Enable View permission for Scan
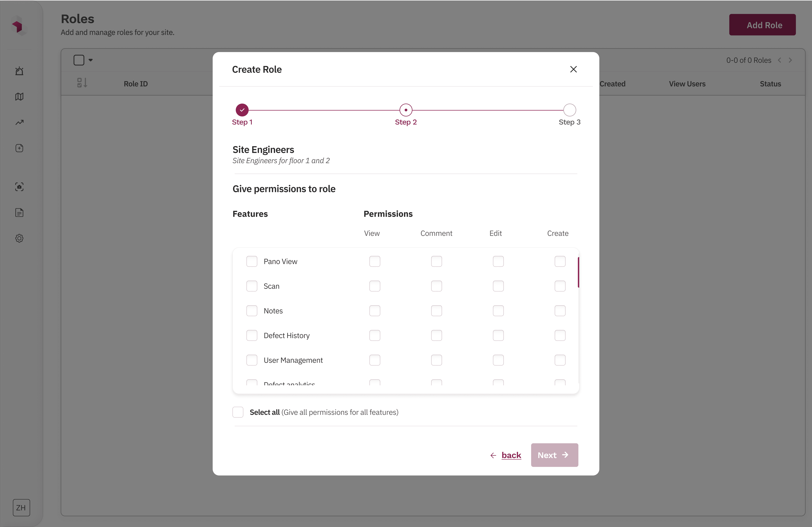The image size is (812, 527). pyautogui.click(x=375, y=286)
